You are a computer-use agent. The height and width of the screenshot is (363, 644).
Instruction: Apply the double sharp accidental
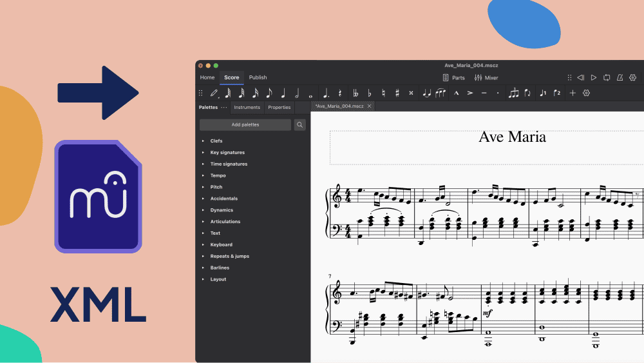point(411,93)
